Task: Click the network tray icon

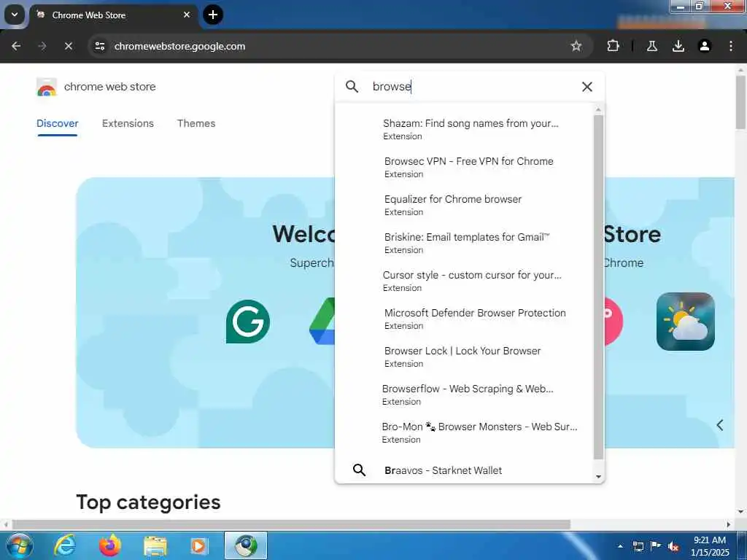Action: (638, 546)
